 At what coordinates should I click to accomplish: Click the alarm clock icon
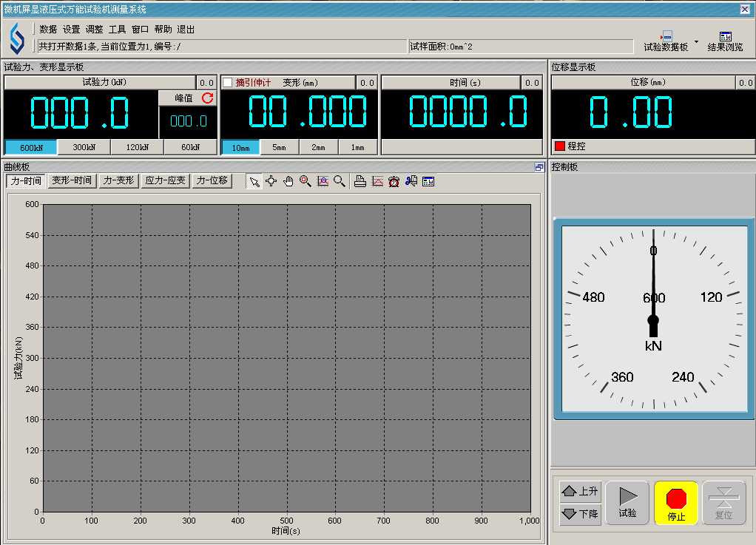pos(394,181)
